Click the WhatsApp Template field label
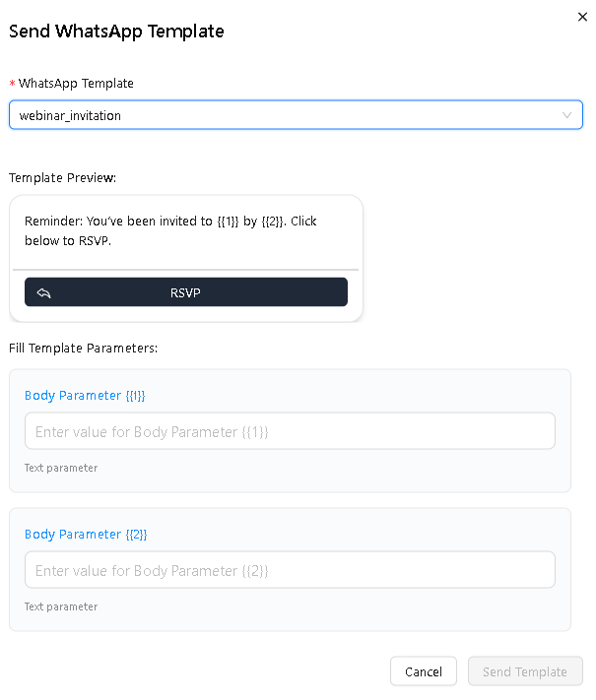596x700 pixels. coord(76,84)
